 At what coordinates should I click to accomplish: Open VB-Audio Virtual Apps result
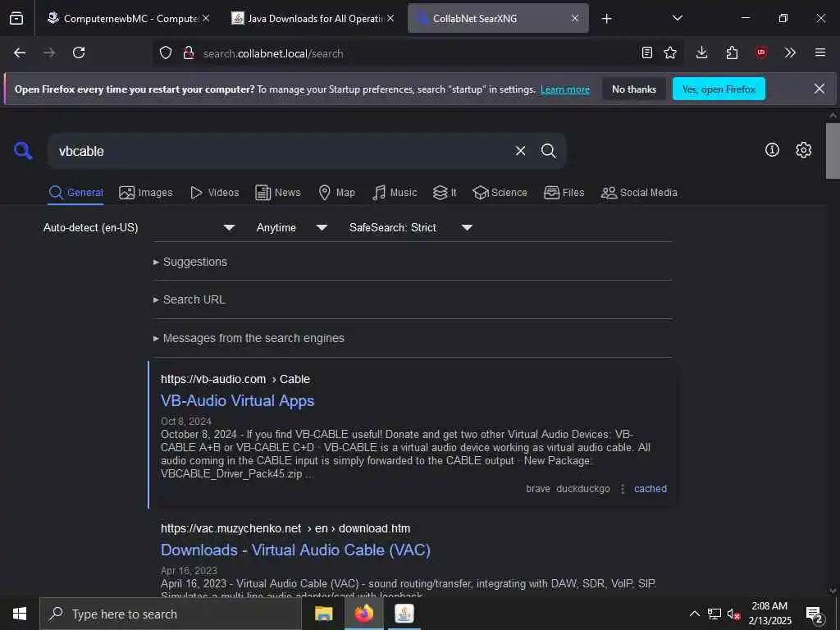pyautogui.click(x=237, y=400)
